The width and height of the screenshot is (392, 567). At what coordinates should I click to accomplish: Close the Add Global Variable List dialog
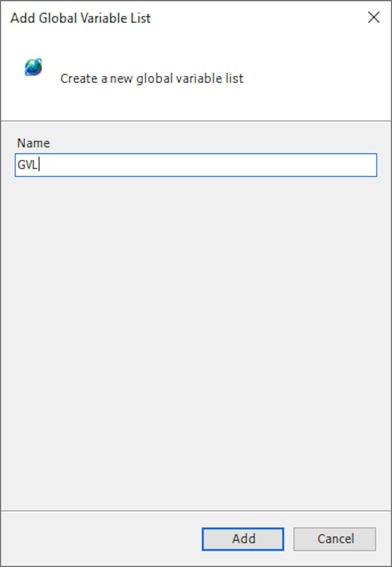tap(374, 17)
